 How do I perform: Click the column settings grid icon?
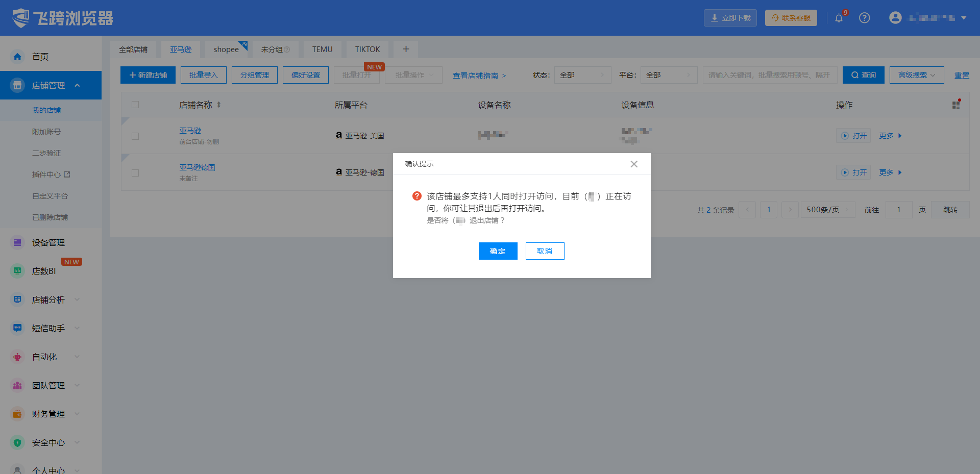point(956,105)
